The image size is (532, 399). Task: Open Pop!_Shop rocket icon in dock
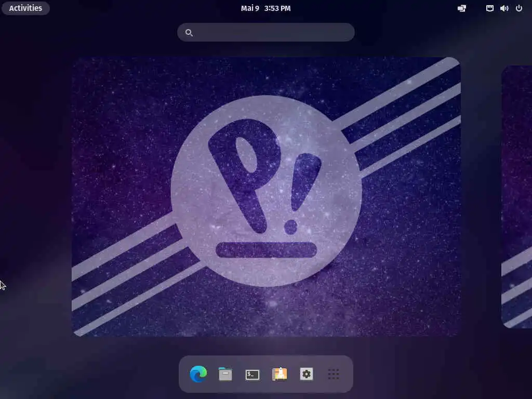pyautogui.click(x=280, y=374)
